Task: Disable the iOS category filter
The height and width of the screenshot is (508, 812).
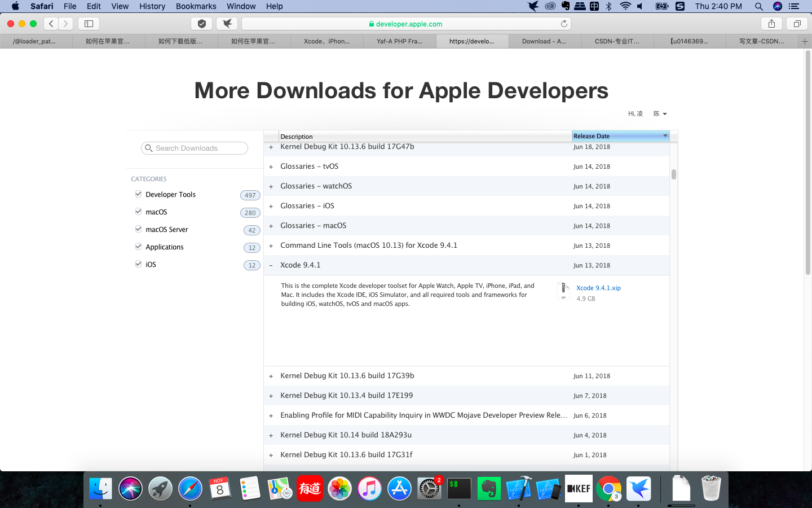Action: [x=138, y=264]
